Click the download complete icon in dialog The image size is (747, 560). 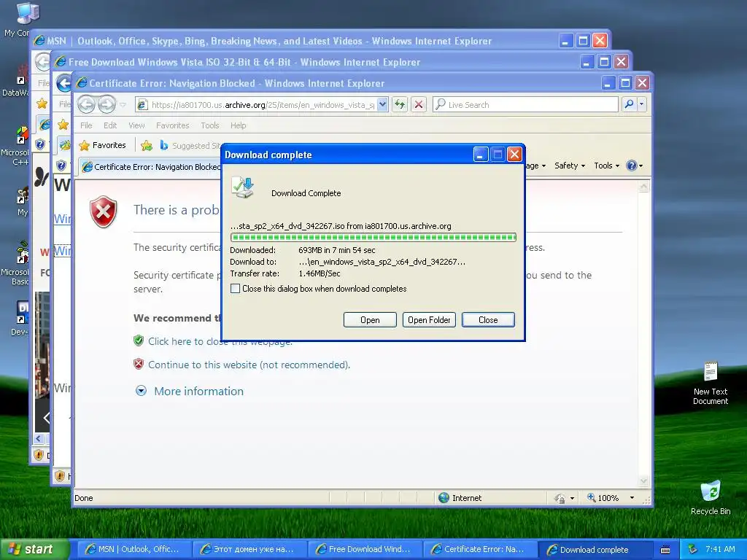[243, 187]
